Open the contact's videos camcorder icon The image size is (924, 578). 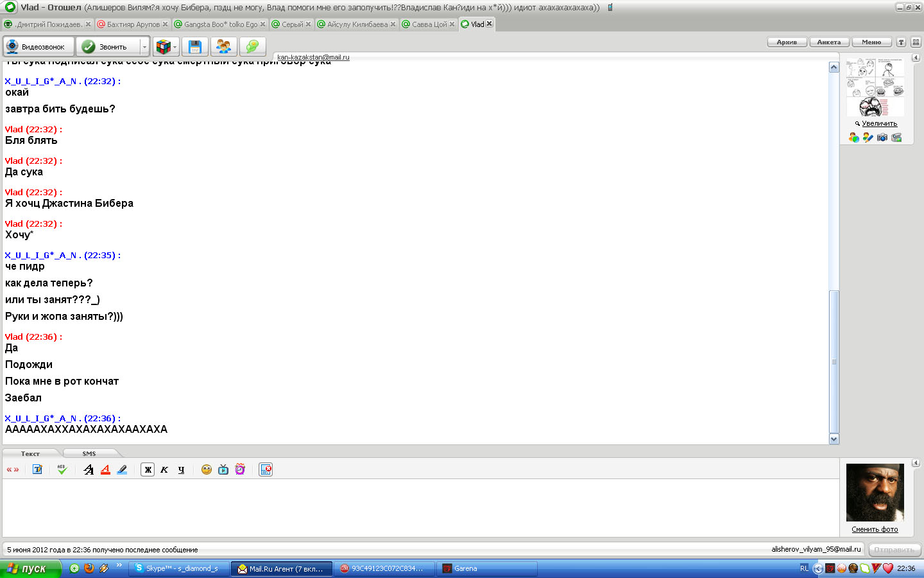coord(896,137)
